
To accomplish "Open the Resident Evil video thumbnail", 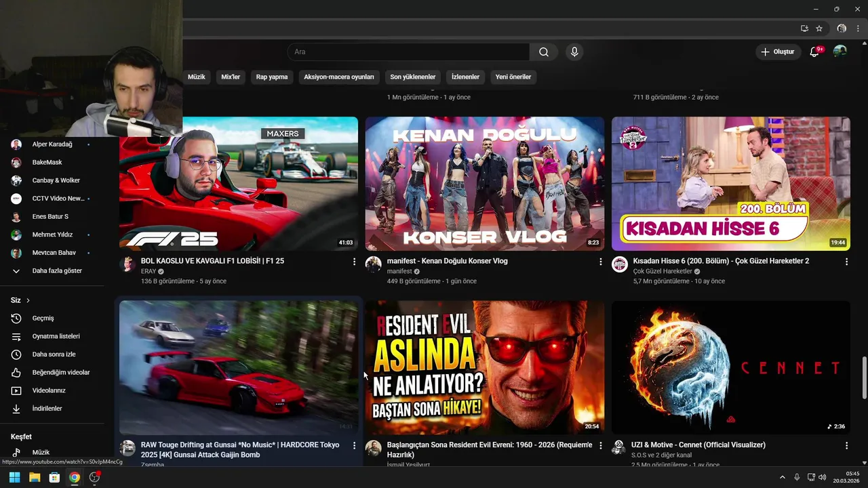I will click(x=485, y=367).
